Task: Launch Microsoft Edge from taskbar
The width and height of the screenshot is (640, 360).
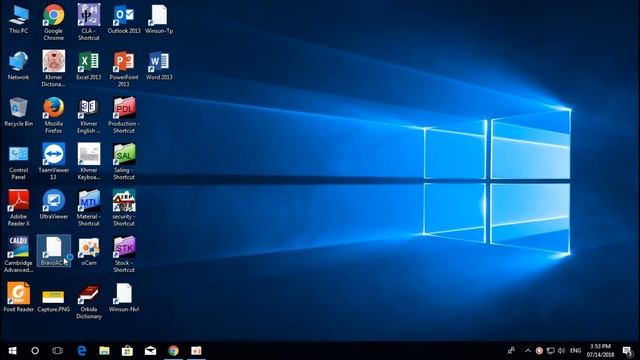Action: pos(82,351)
